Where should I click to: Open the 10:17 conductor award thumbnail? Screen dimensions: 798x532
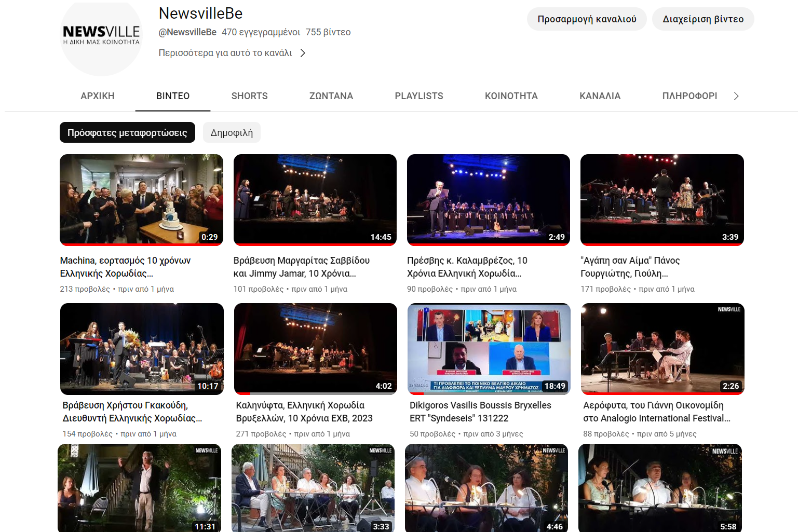[142, 349]
